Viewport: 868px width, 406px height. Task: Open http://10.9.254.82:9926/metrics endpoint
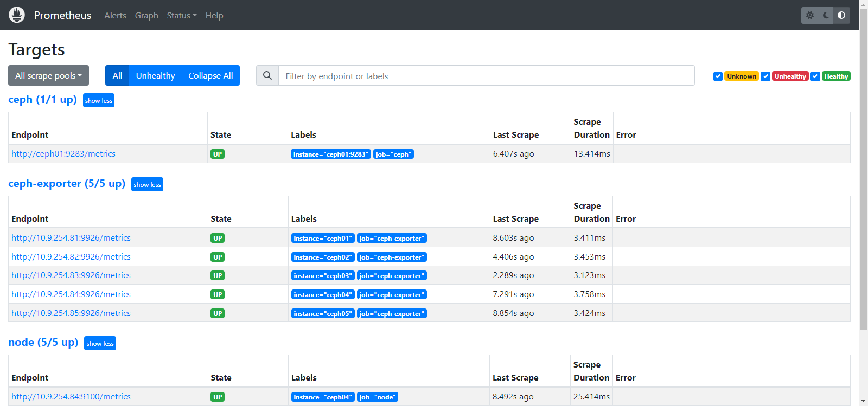click(71, 256)
